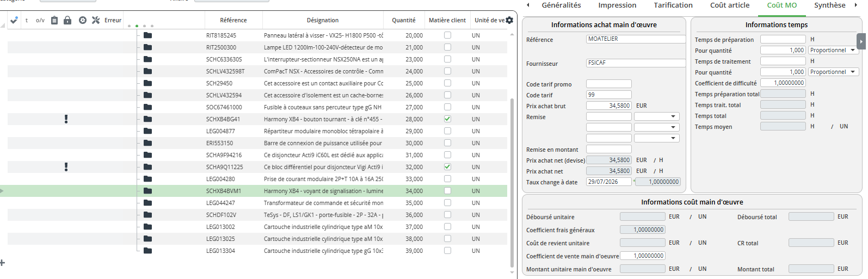Click the Erreur column header
This screenshot has height=279, width=868.
click(113, 20)
